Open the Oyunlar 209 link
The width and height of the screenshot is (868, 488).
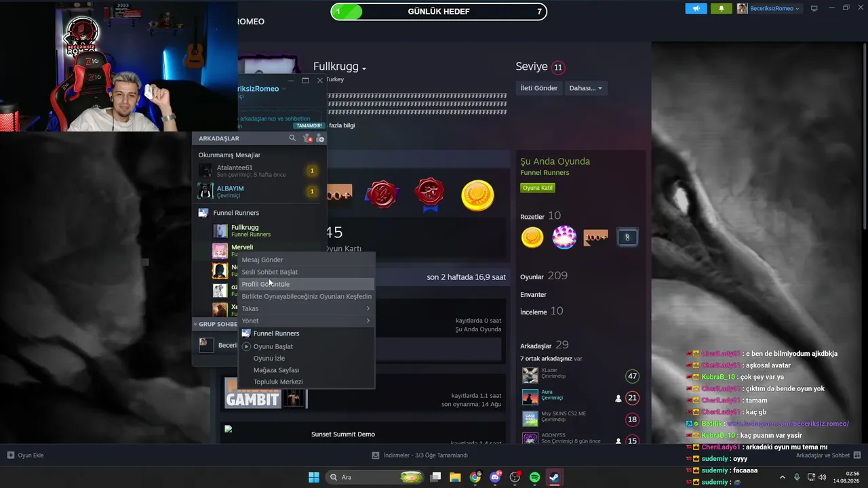[544, 276]
